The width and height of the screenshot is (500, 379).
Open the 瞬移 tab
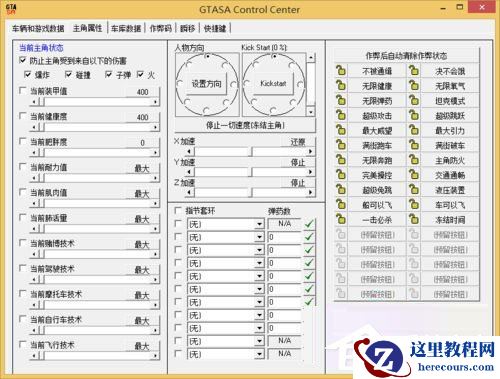pos(187,29)
